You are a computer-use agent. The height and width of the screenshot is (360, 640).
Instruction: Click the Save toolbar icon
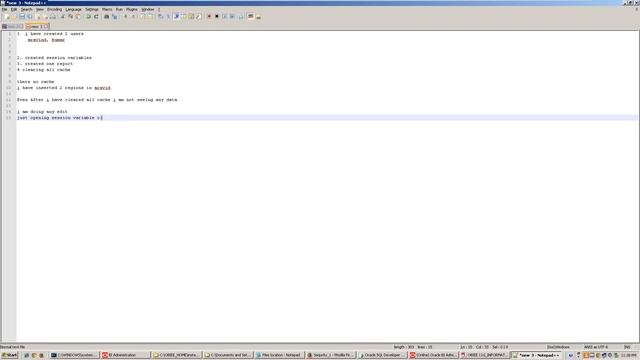[x=22, y=16]
